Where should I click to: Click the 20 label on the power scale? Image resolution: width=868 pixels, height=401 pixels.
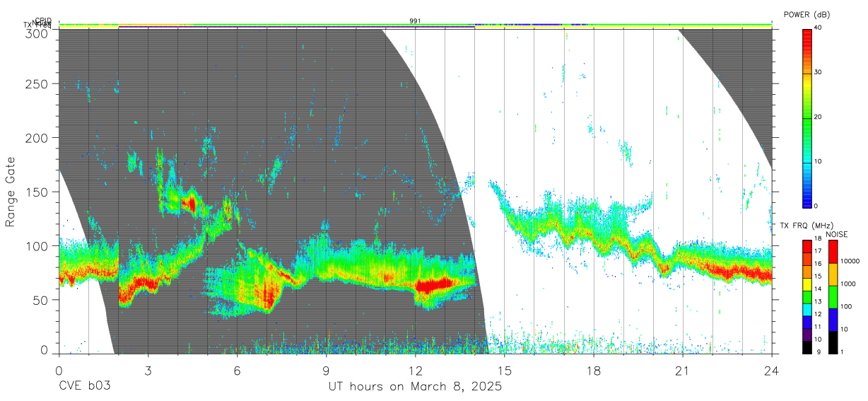coord(816,117)
